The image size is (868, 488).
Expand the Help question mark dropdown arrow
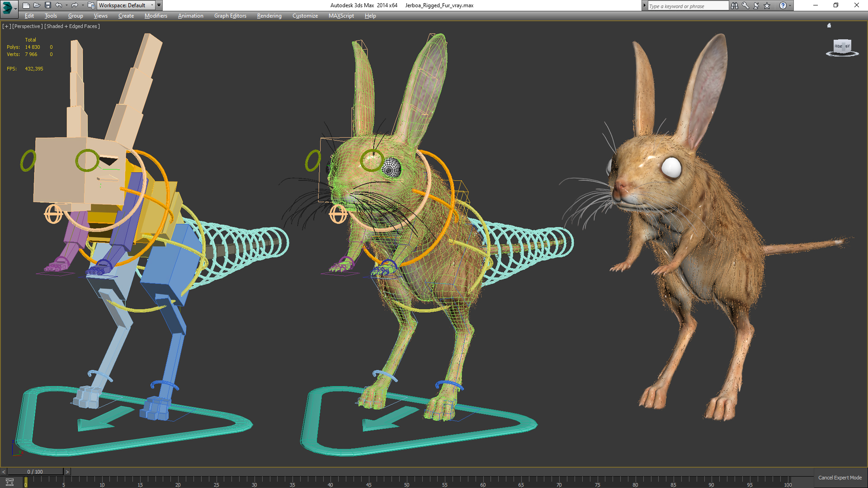pyautogui.click(x=790, y=5)
